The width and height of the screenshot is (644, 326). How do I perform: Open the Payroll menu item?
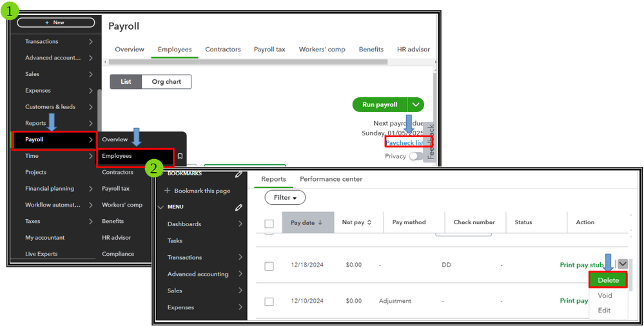tap(54, 140)
